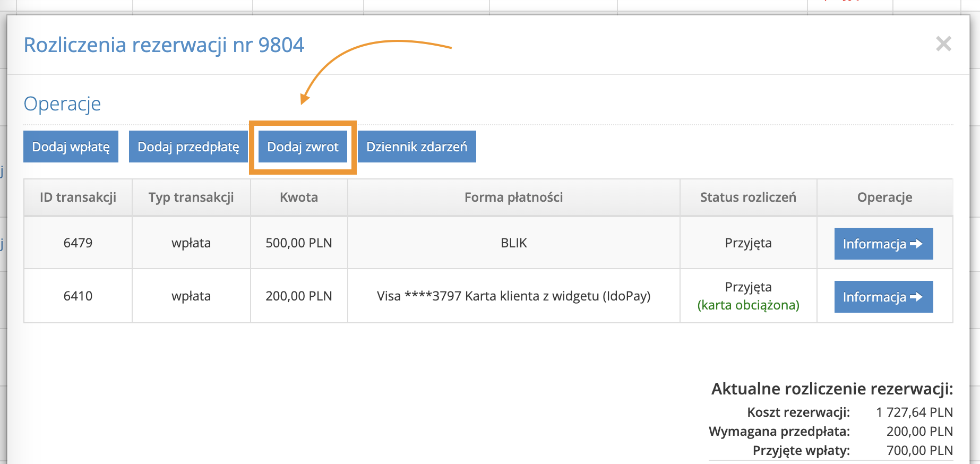980x464 pixels.
Task: Click the Forma płatności column header
Action: pos(513,197)
